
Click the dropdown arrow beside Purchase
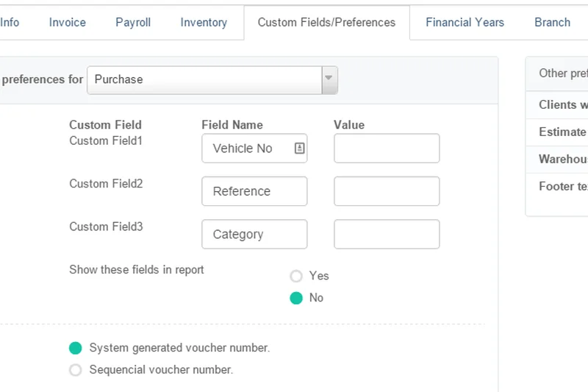329,79
